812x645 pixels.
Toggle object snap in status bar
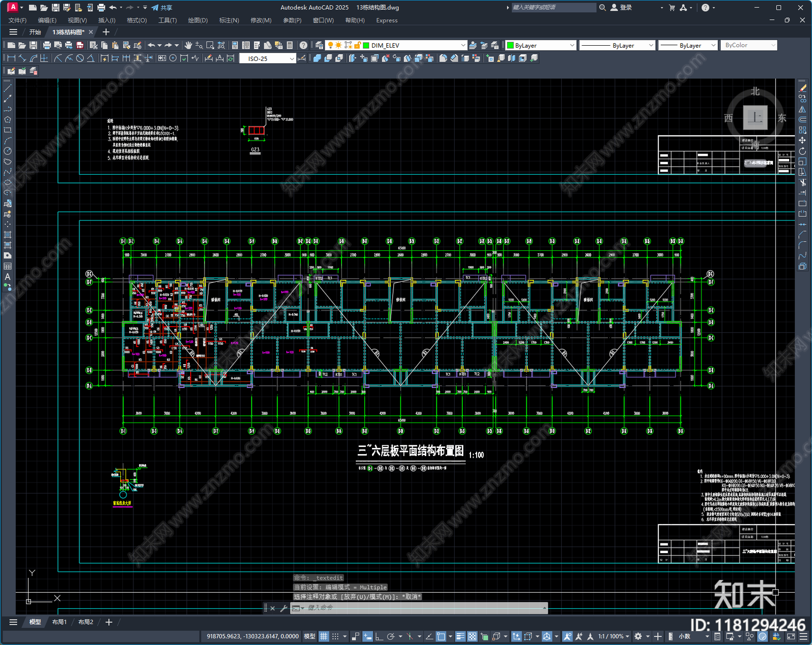click(x=441, y=636)
